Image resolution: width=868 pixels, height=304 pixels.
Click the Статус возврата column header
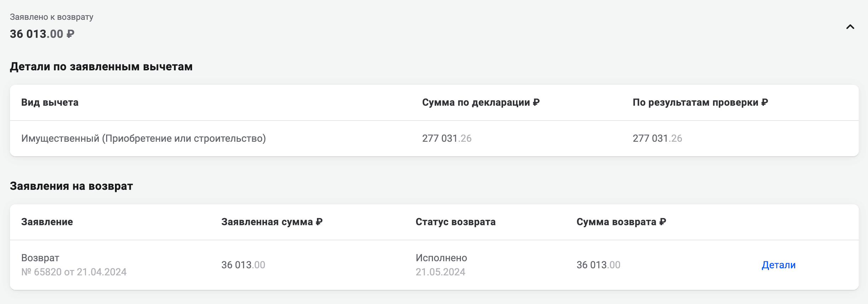tap(456, 222)
